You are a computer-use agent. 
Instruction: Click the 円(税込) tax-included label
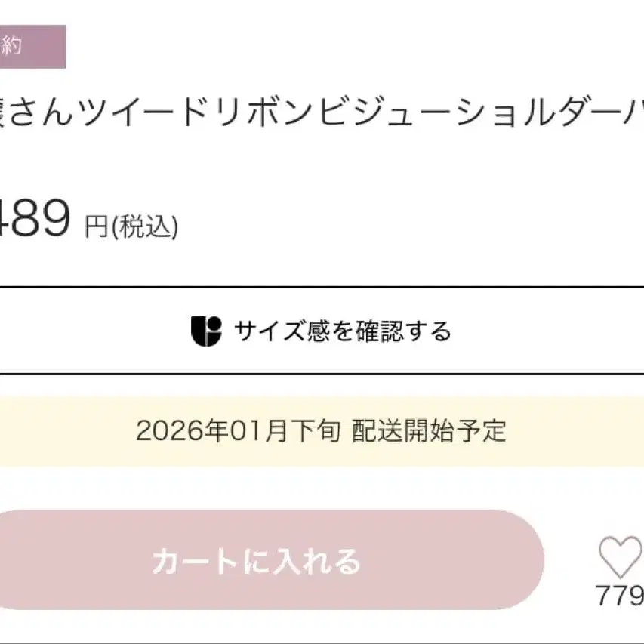pos(131,226)
